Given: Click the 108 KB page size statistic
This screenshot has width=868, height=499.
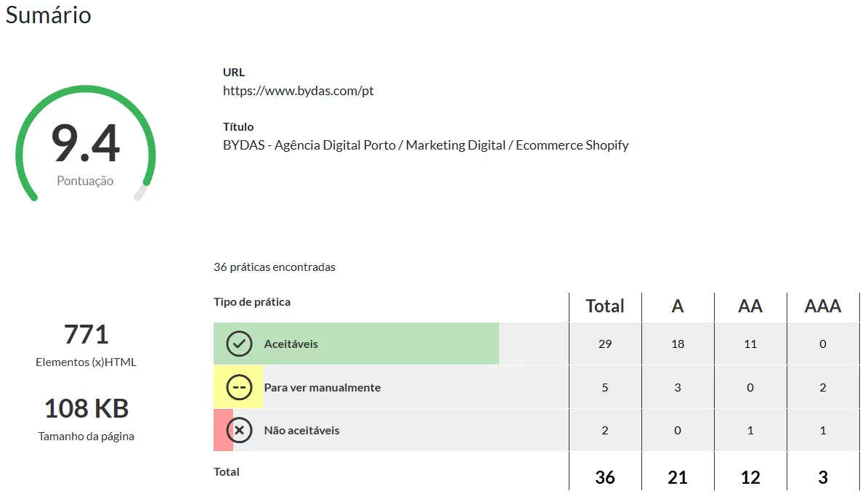Looking at the screenshot, I should click(85, 408).
